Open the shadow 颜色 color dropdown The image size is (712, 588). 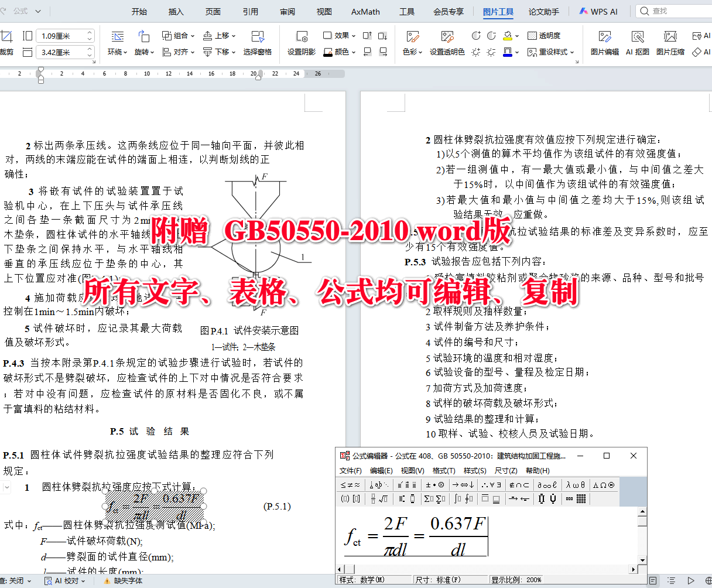[x=340, y=52]
